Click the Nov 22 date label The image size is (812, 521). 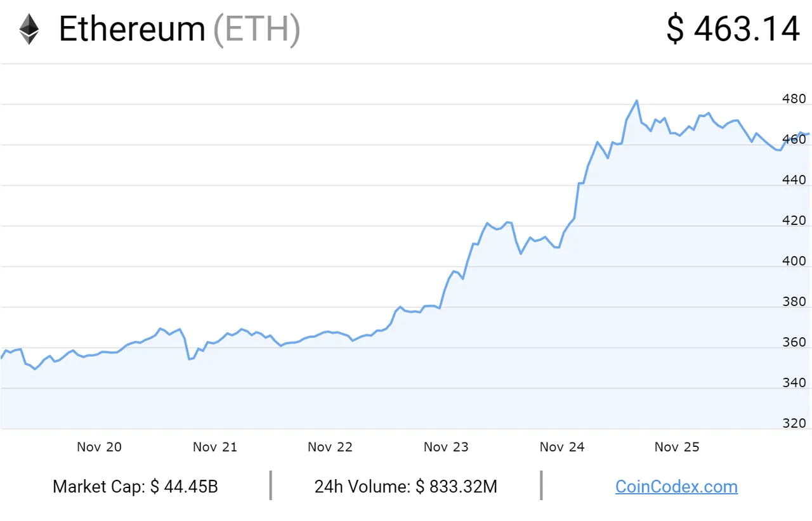[330, 447]
